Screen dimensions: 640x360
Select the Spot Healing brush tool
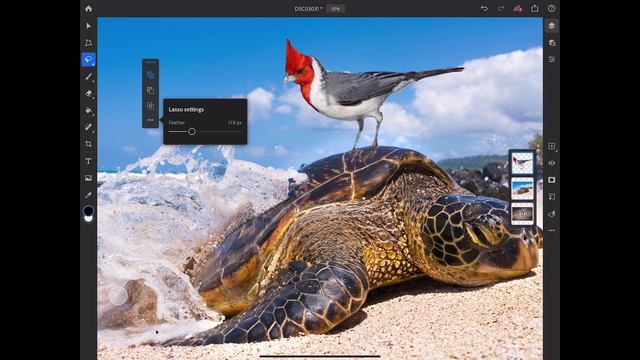(x=89, y=127)
